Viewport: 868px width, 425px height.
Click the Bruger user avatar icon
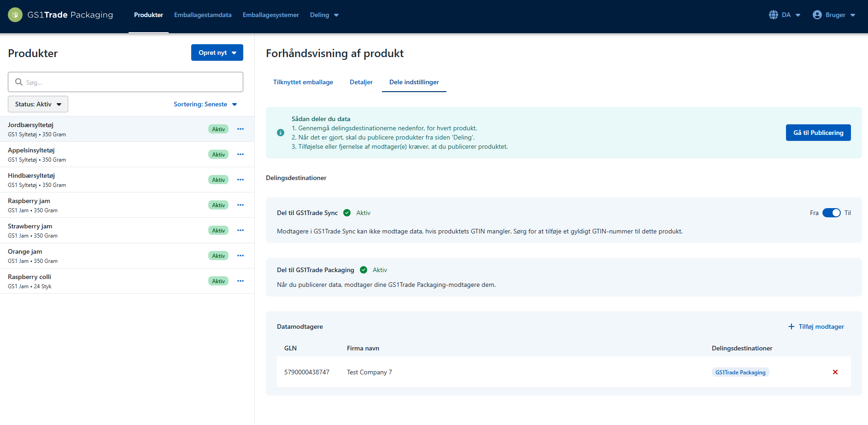(x=817, y=15)
